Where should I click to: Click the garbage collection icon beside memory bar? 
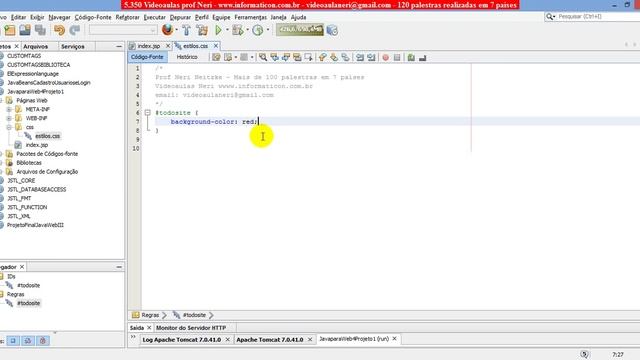(x=332, y=30)
